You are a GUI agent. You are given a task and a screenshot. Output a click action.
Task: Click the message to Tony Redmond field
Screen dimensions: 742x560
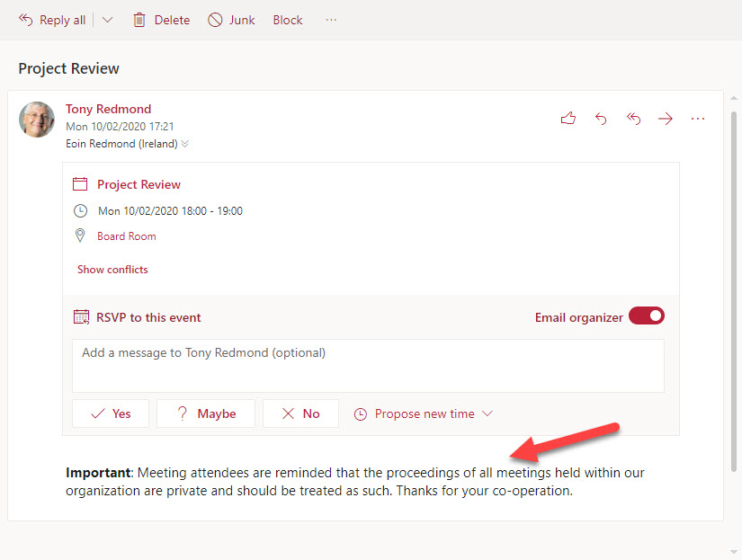click(x=368, y=365)
